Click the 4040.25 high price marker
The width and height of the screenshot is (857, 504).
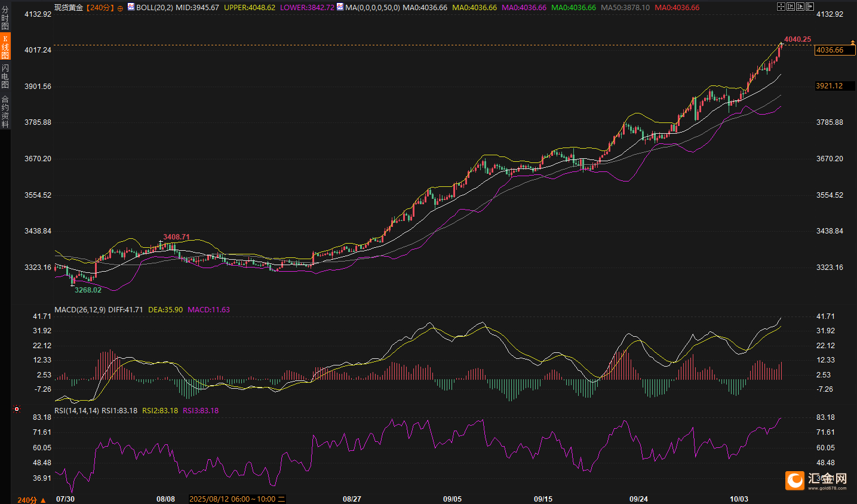tap(797, 39)
